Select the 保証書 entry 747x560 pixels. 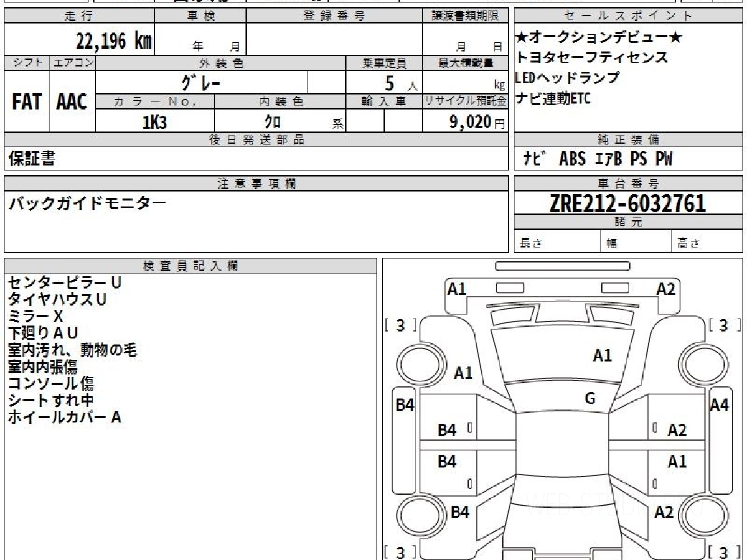32,159
